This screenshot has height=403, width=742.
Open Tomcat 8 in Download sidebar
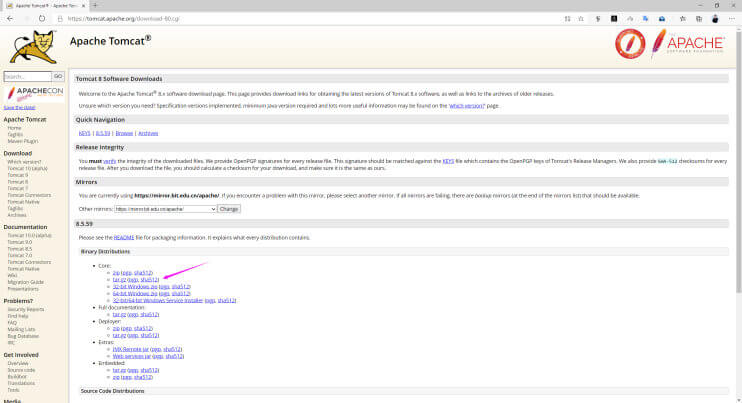click(18, 182)
